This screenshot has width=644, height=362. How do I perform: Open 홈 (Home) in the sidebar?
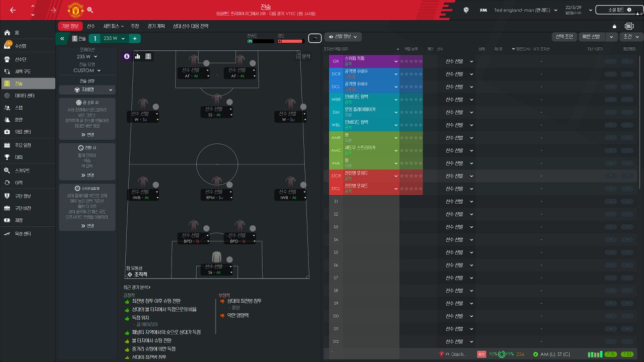[28, 32]
